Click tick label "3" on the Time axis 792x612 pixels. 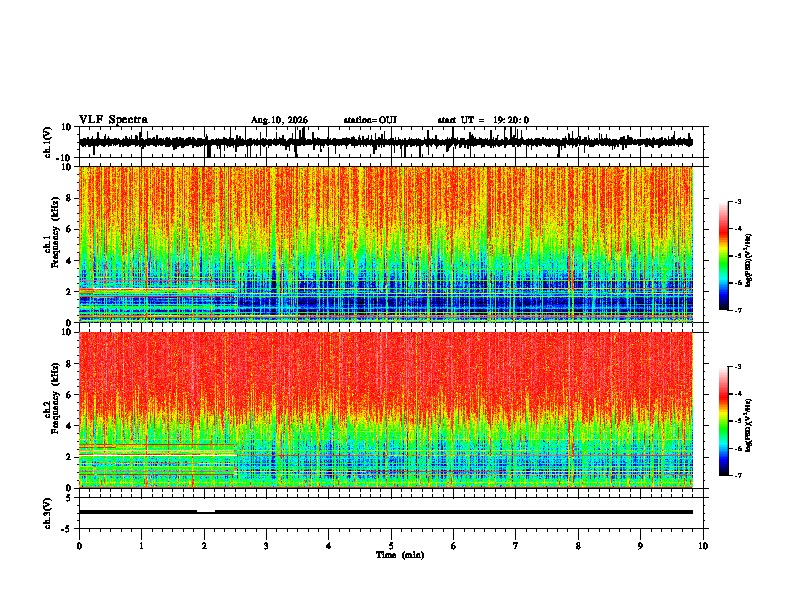pos(266,546)
